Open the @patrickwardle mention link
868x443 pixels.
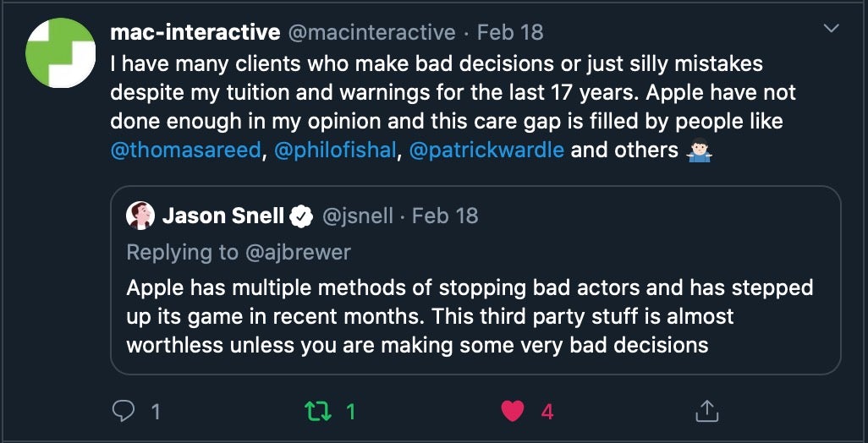(486, 151)
